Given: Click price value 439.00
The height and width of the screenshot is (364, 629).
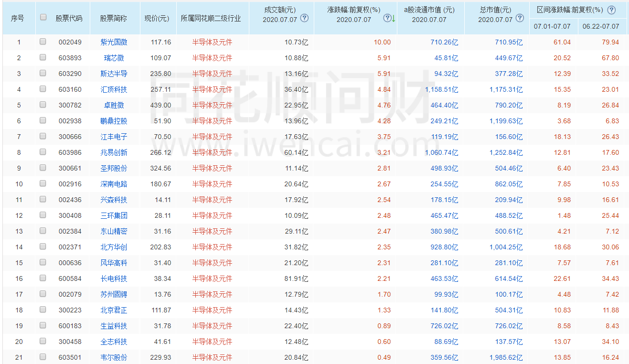Looking at the screenshot, I should point(161,105).
